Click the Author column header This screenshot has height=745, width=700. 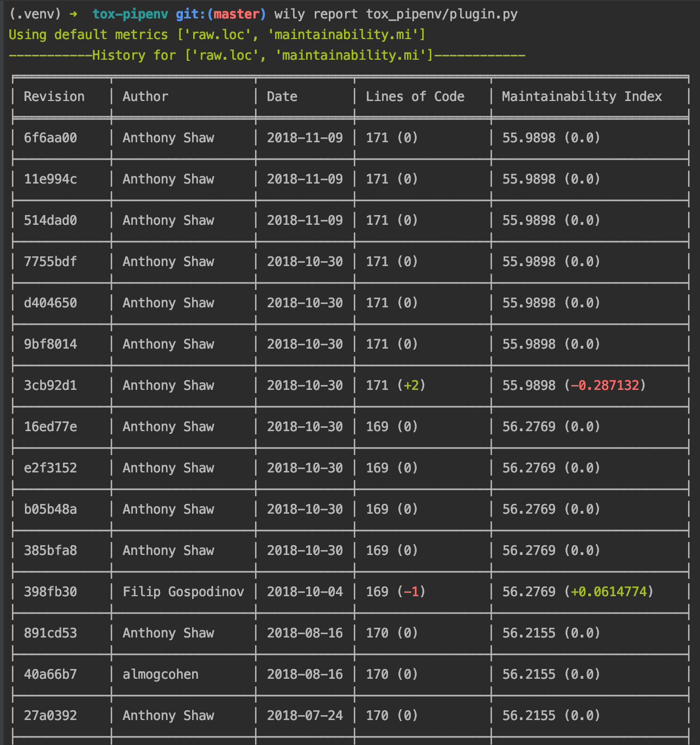(145, 97)
